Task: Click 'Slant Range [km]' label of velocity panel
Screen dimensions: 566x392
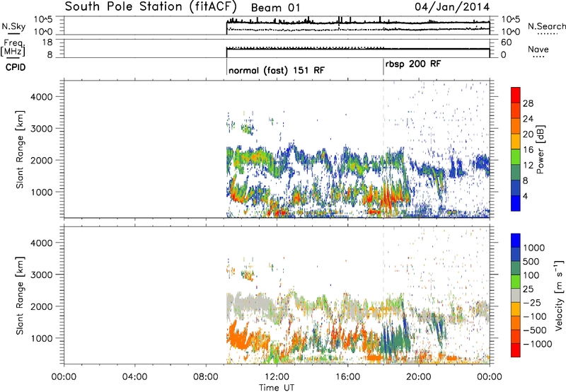Action: click(20, 295)
